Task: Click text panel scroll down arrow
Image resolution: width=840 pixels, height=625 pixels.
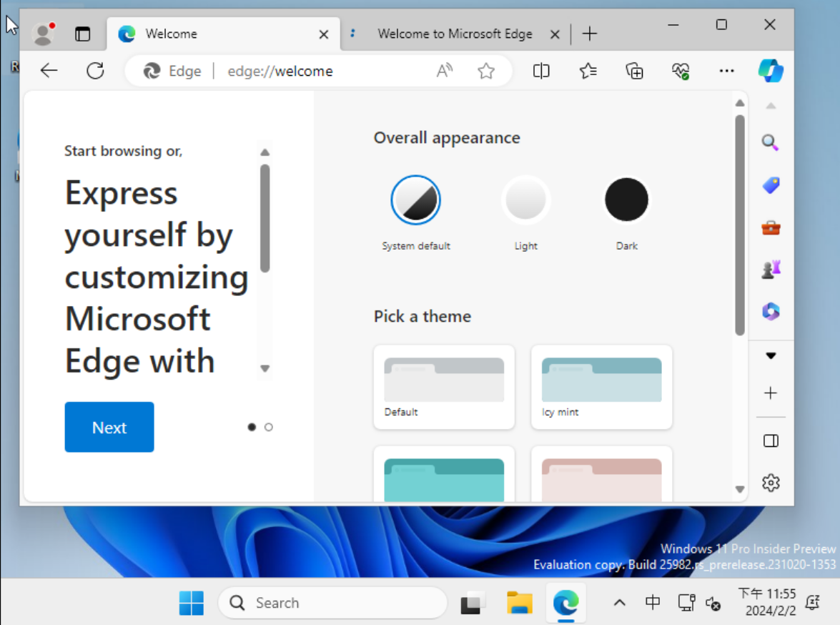Action: pyautogui.click(x=265, y=368)
